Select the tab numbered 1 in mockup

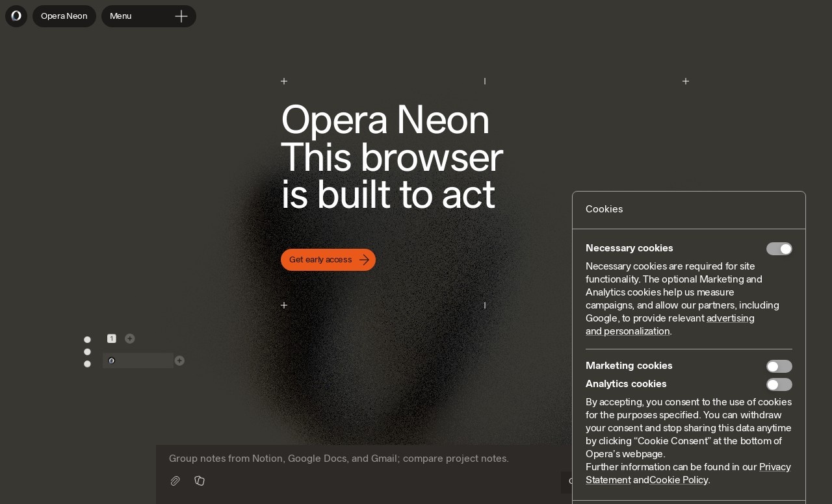coord(112,338)
